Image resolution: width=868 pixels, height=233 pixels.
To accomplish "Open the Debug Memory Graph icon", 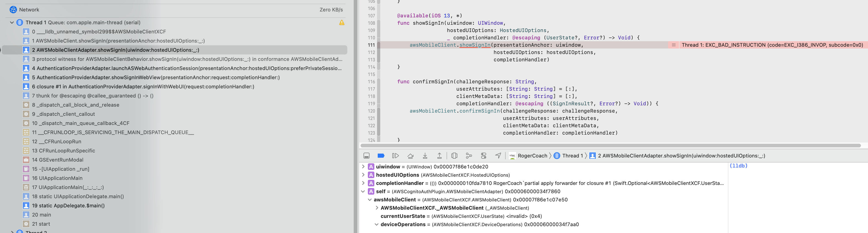I will 469,155.
